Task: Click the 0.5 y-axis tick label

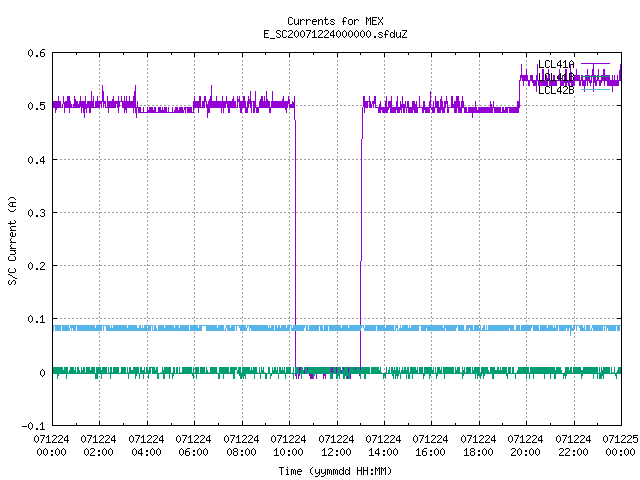Action: (36, 106)
